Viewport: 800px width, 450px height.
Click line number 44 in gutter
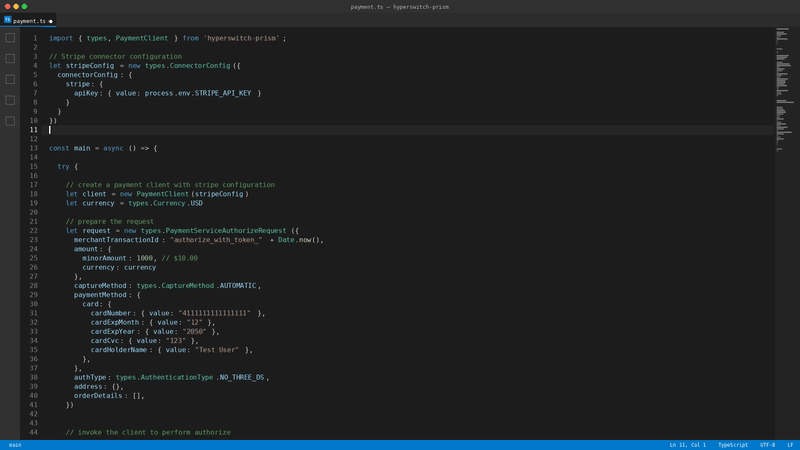pyautogui.click(x=34, y=432)
